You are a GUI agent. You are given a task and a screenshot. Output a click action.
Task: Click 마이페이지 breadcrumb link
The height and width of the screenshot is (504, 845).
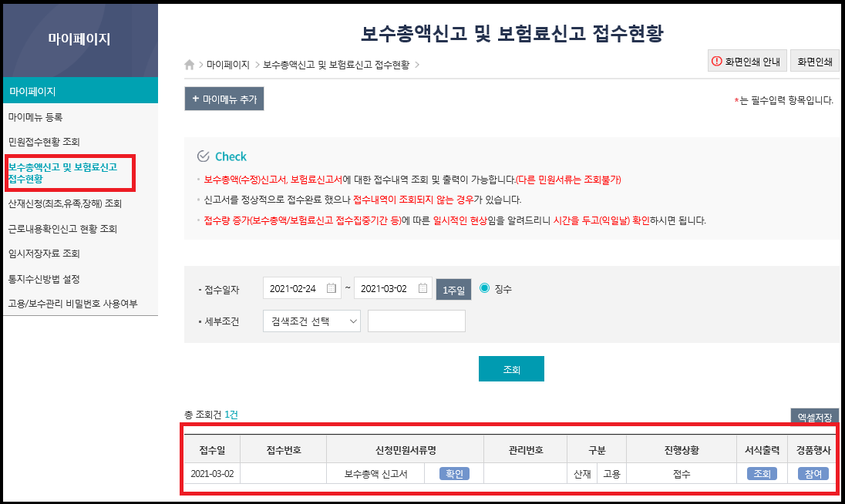point(228,65)
